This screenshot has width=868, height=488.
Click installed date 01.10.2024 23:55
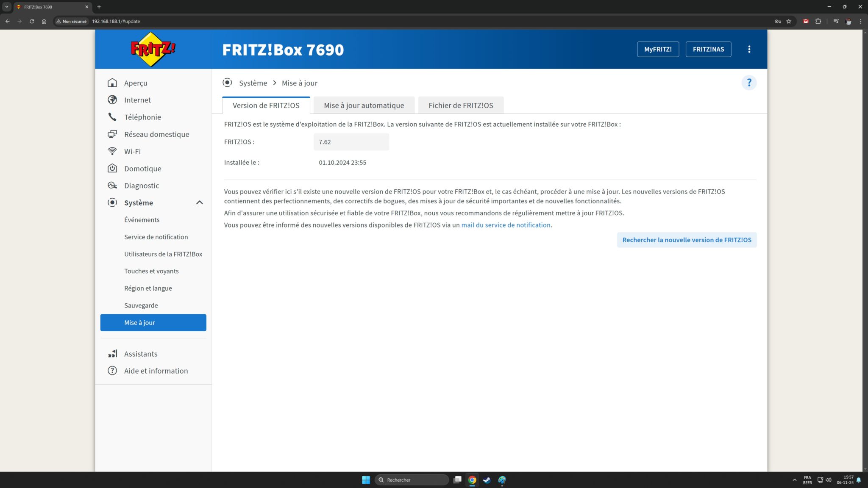tap(342, 162)
